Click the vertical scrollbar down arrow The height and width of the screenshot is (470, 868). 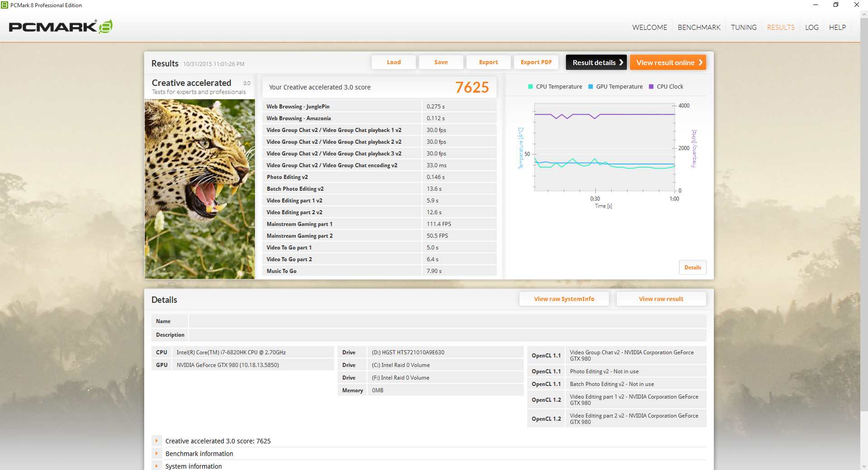pos(864,466)
